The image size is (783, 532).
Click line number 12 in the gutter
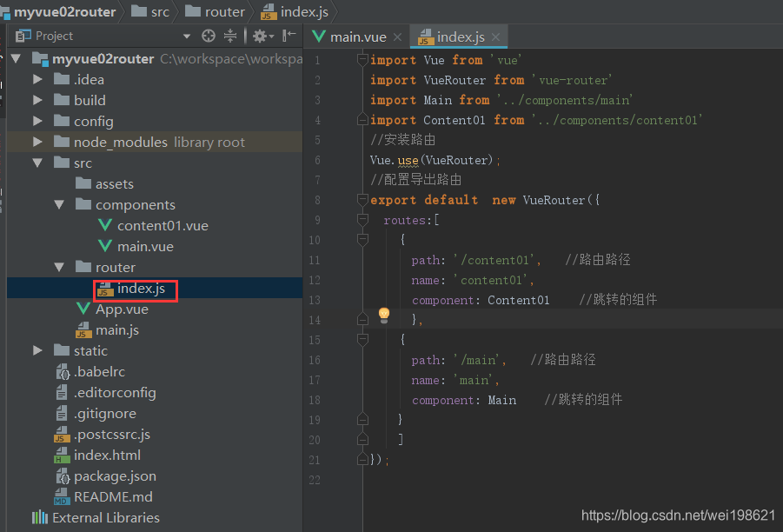315,280
